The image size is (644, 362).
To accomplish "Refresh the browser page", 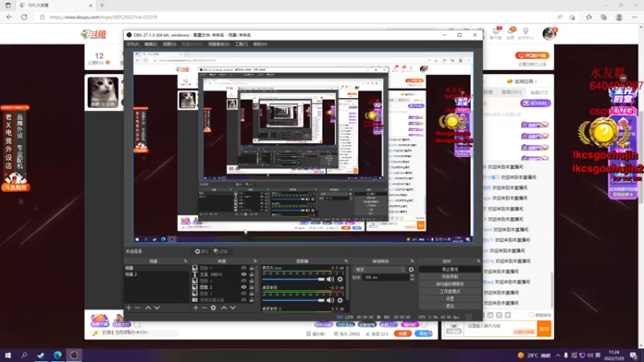I will (x=24, y=17).
